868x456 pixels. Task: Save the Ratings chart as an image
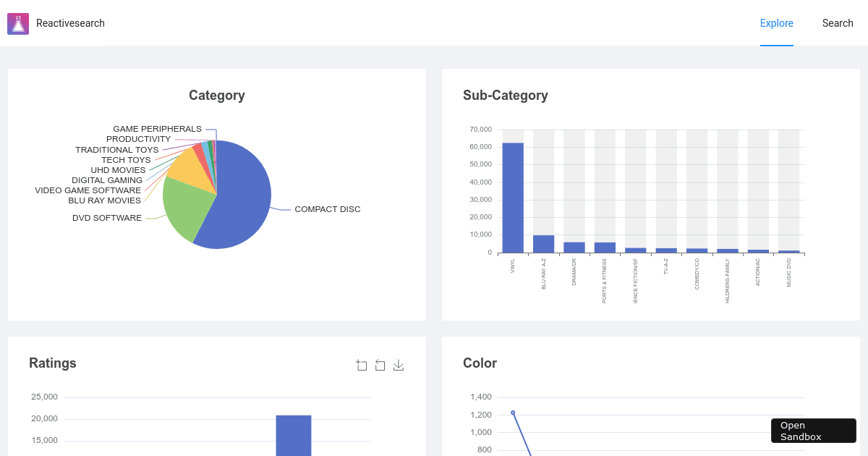(x=398, y=365)
